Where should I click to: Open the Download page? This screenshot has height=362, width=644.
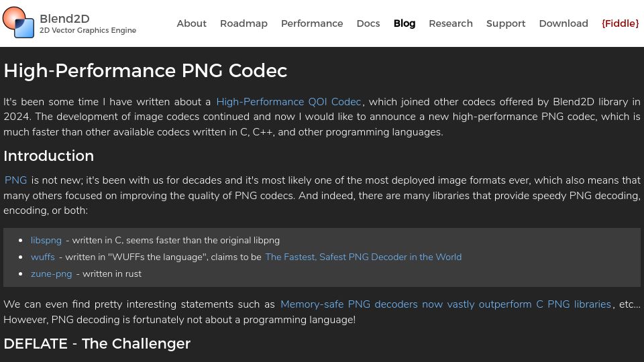[563, 23]
